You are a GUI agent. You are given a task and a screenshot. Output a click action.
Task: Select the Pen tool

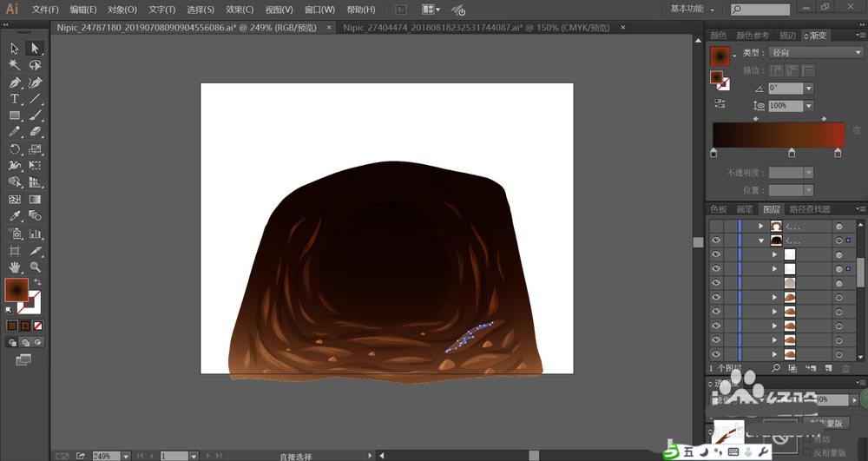(x=15, y=82)
